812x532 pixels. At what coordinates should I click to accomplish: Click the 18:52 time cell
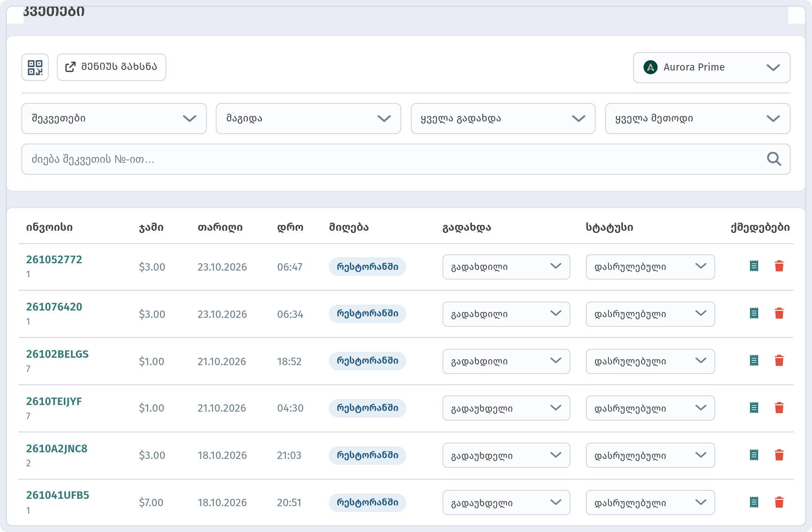pyautogui.click(x=289, y=361)
